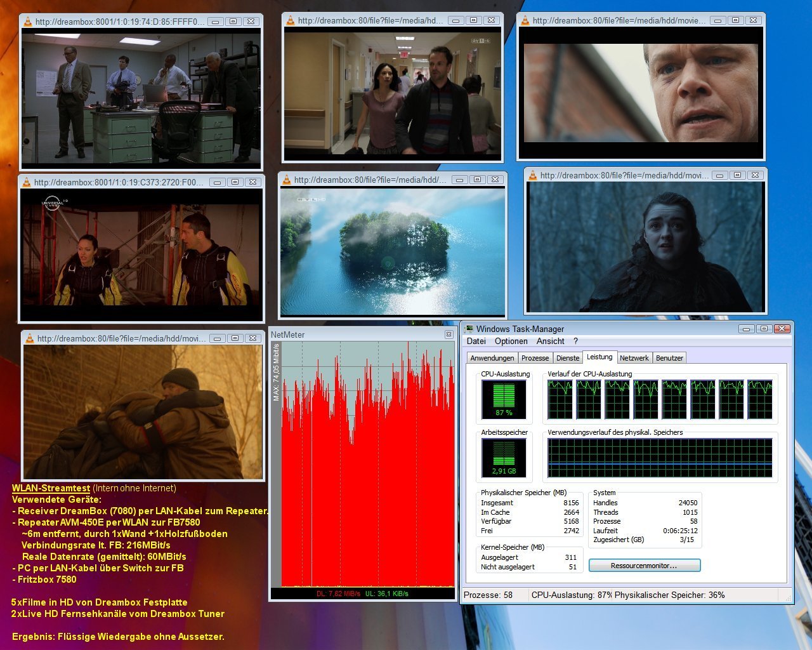Minimize the office scene VLC window

[x=216, y=22]
